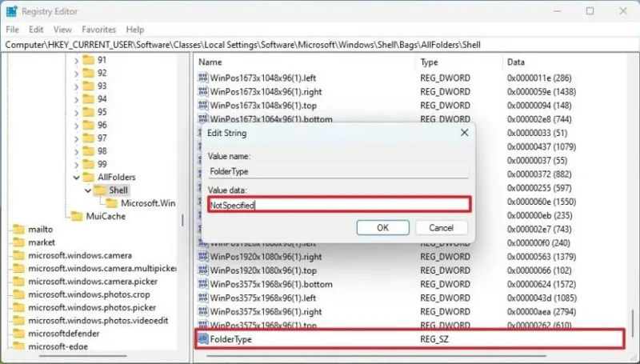Select the microsoft.windows.photos.videoedit key
The width and height of the screenshot is (640, 364).
tap(98, 321)
